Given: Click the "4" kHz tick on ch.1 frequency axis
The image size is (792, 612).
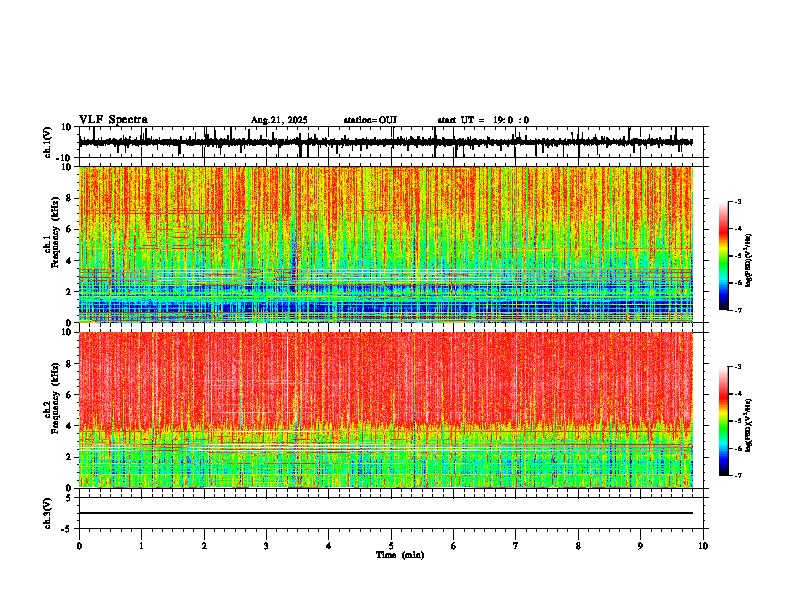Looking at the screenshot, I should point(69,261).
